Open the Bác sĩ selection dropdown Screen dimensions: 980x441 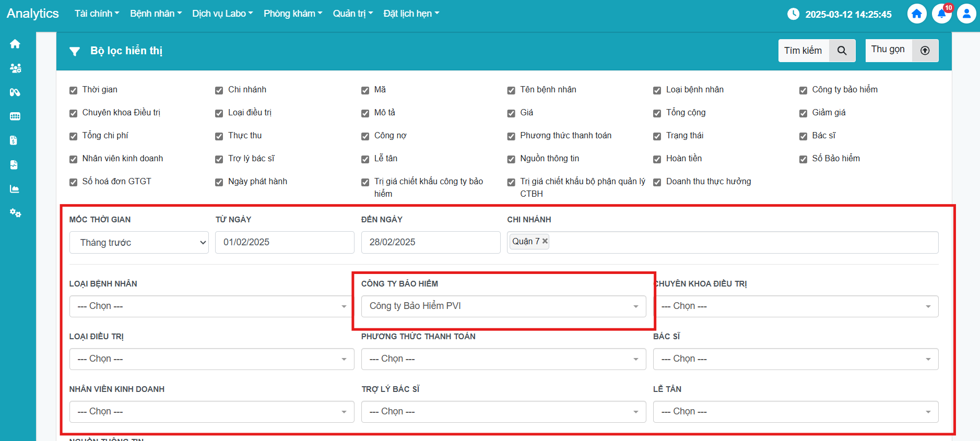click(795, 359)
